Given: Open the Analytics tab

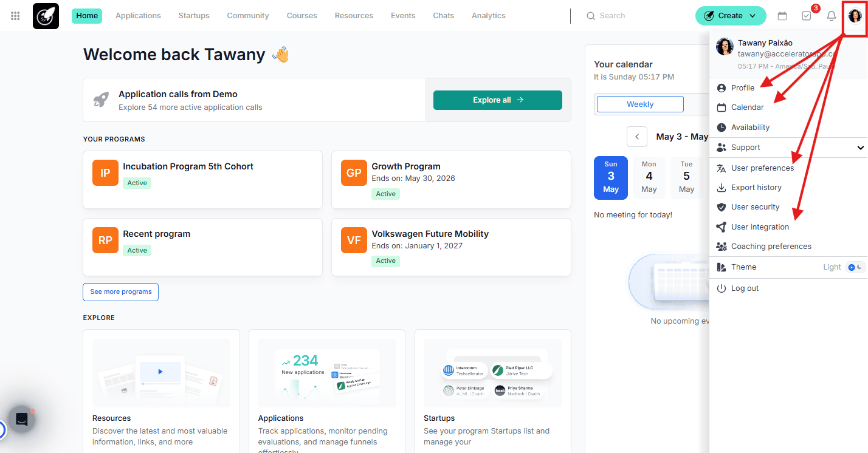Looking at the screenshot, I should [x=489, y=16].
